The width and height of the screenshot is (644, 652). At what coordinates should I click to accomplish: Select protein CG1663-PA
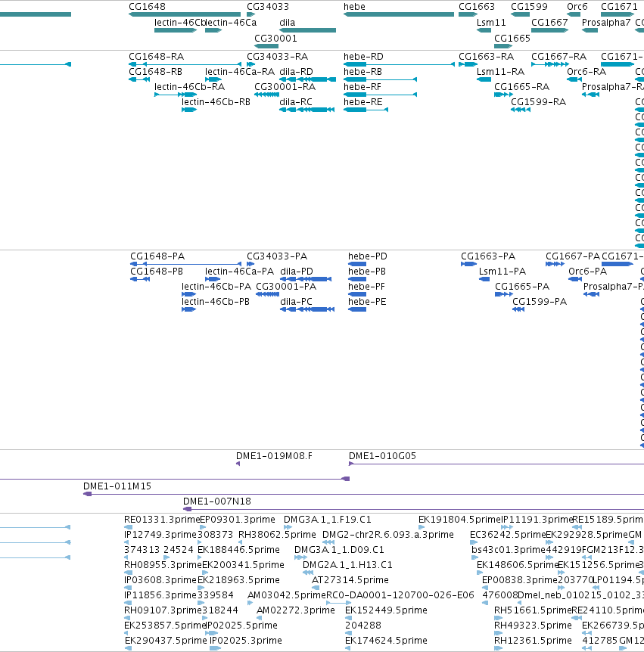(x=488, y=256)
